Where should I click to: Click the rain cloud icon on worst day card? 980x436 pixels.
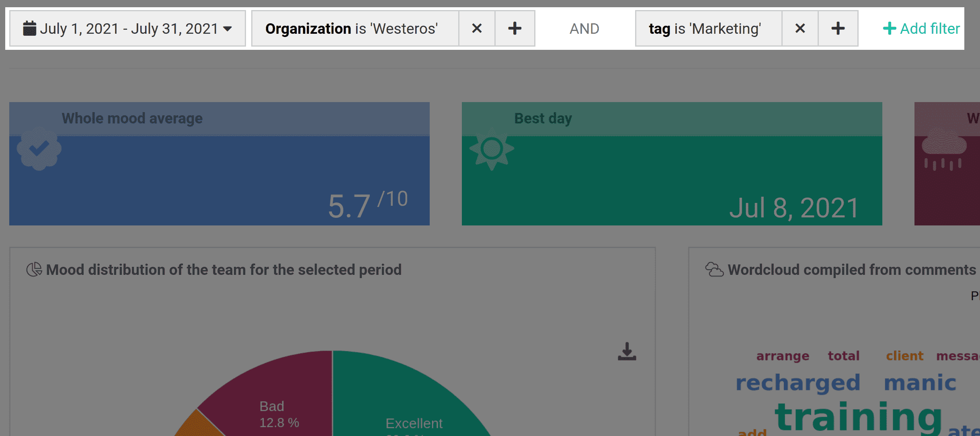944,149
